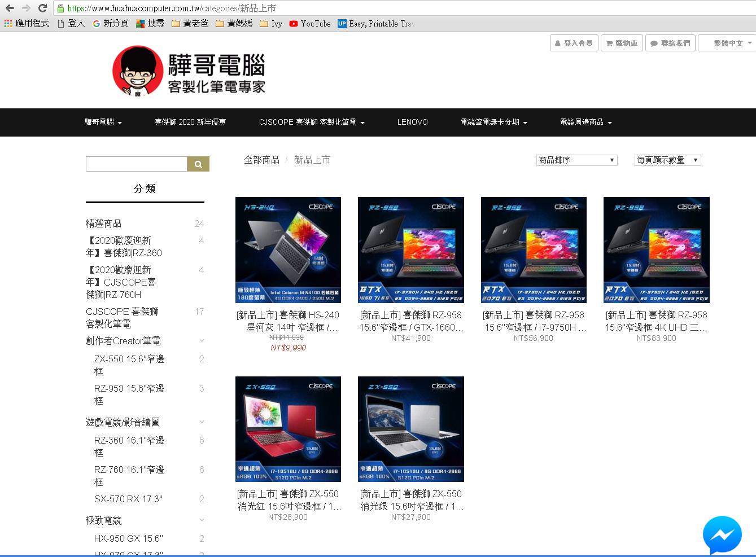The height and width of the screenshot is (557, 756).
Task: Open CJSCOPE 喜傑獅 客製化筆電 menu
Action: [312, 122]
